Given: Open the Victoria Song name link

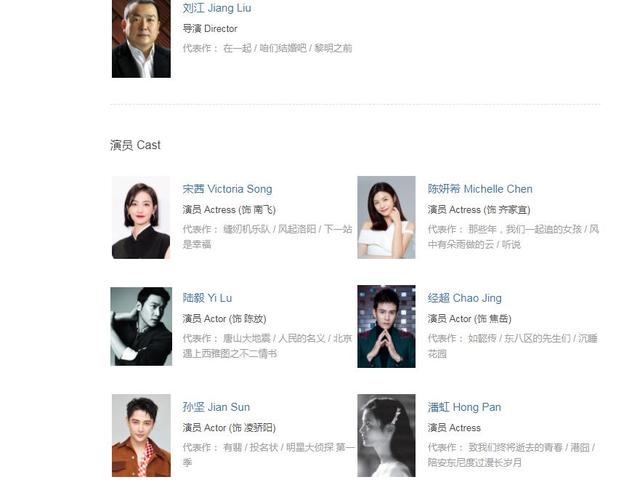Looking at the screenshot, I should pos(227,189).
